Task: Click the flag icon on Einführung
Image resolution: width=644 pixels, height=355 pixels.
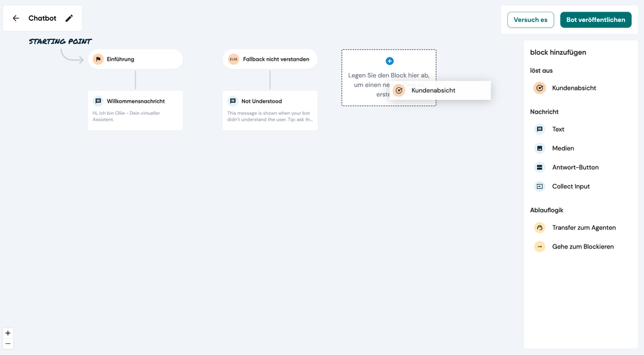Action: point(98,59)
